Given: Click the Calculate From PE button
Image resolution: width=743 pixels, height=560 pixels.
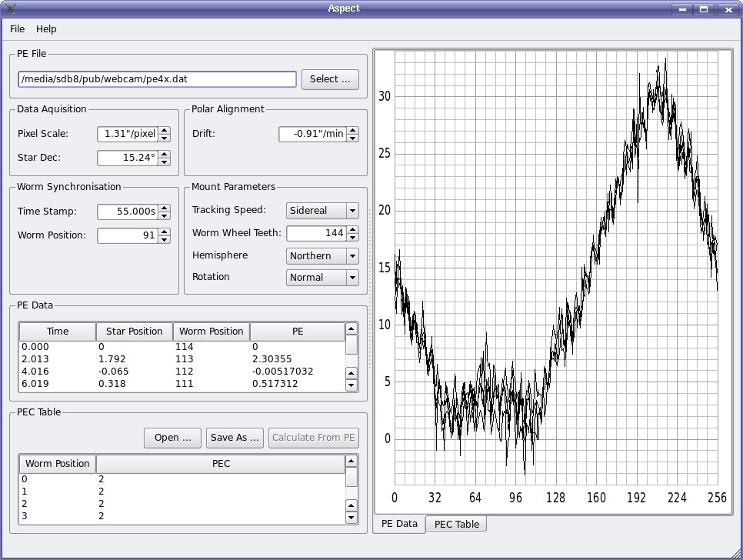Looking at the screenshot, I should point(313,438).
